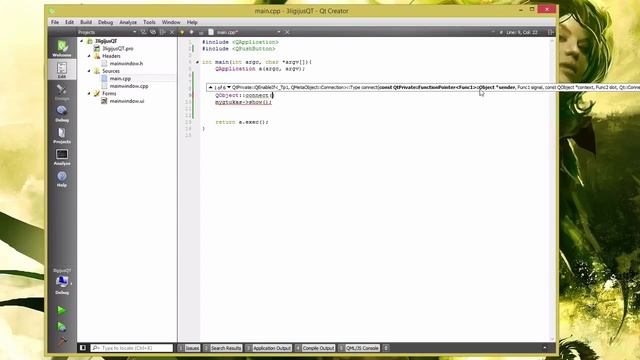Open Help mode in the mode sidebar
The image size is (640, 360).
coord(62,178)
